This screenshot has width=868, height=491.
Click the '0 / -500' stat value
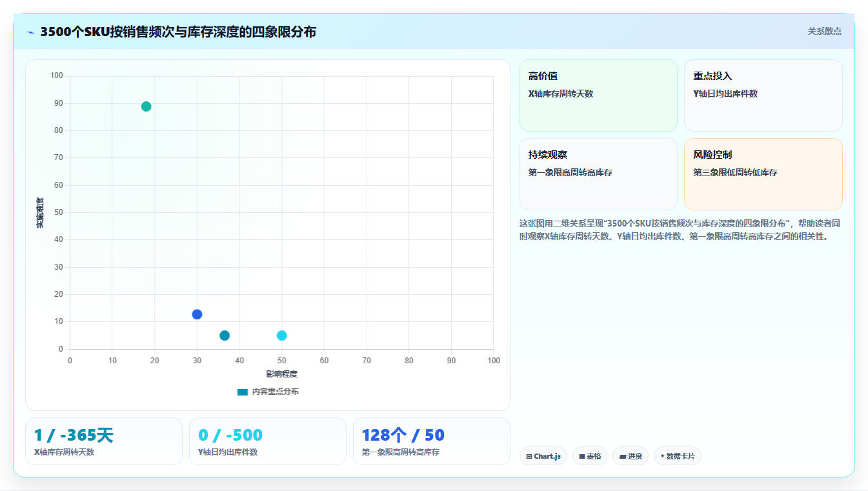[230, 436]
